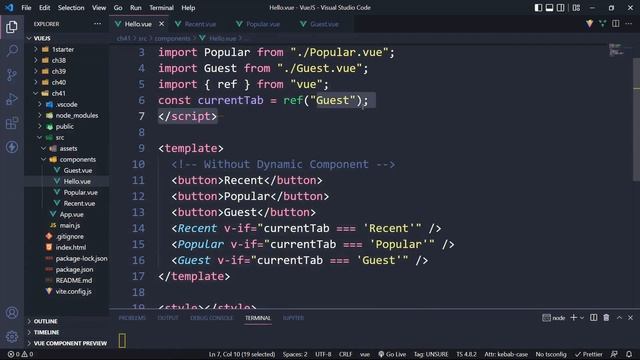Click errors and warnings status item
The image size is (640, 360).
click(20, 354)
